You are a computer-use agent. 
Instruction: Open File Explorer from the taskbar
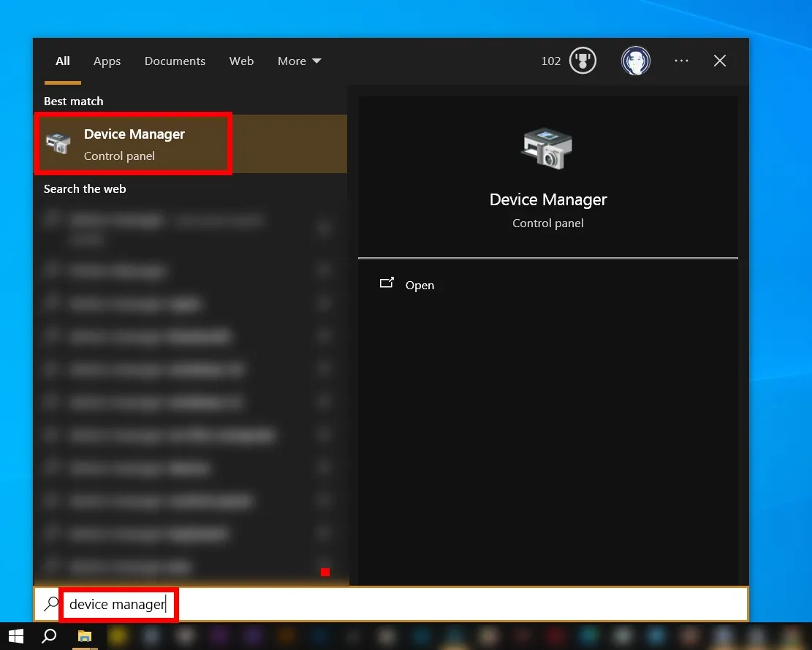[x=84, y=636]
